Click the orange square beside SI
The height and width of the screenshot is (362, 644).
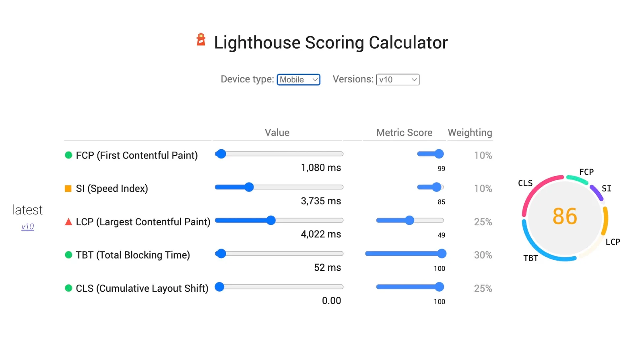tap(68, 188)
